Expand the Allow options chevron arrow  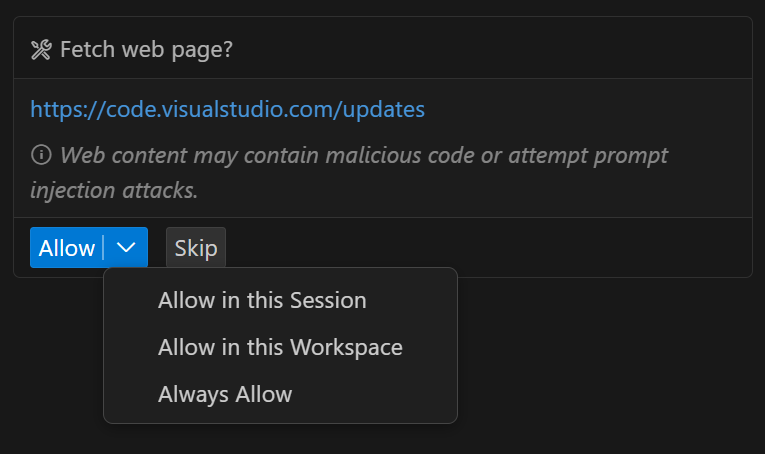click(126, 248)
